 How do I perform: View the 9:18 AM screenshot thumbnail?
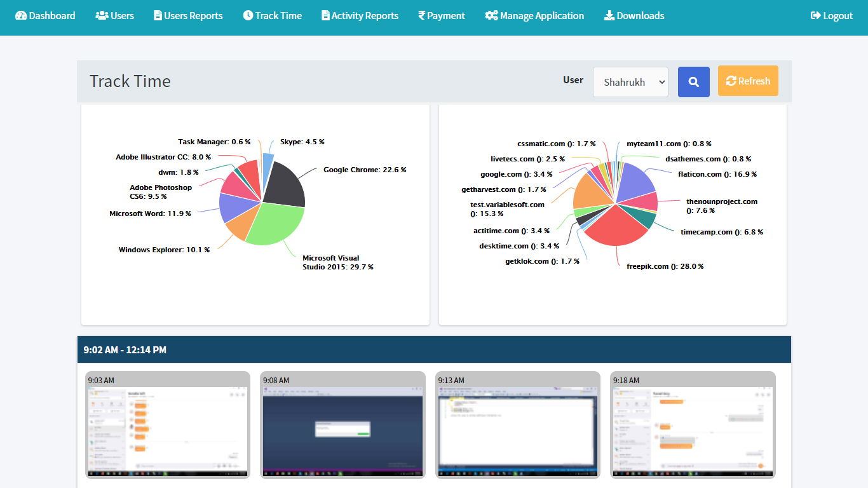pos(693,431)
